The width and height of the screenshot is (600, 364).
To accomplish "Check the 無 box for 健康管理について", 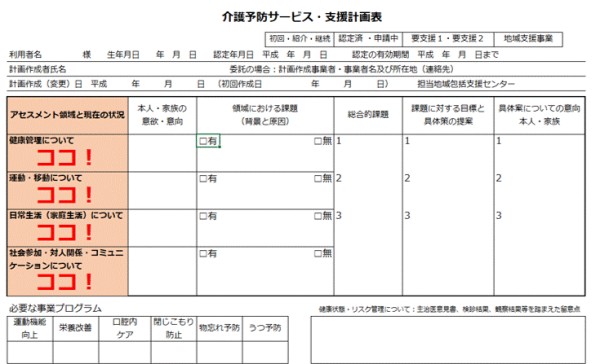I will click(318, 141).
